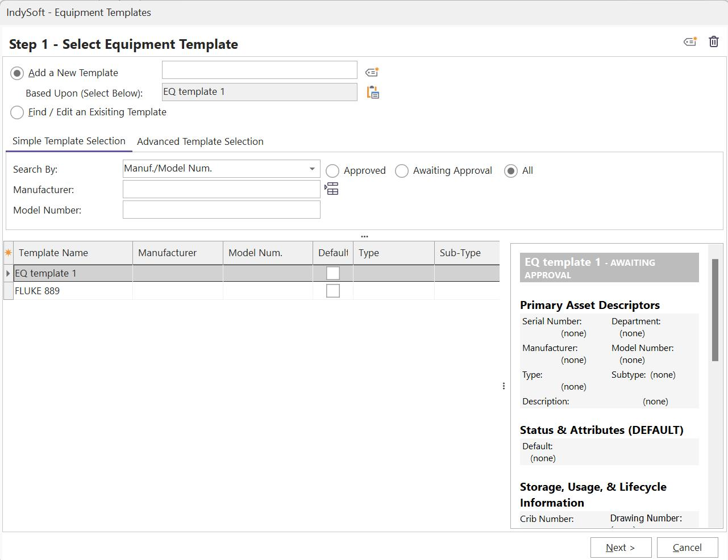Click the clipboard icon beside Based Upon field
728x560 pixels.
pos(373,93)
